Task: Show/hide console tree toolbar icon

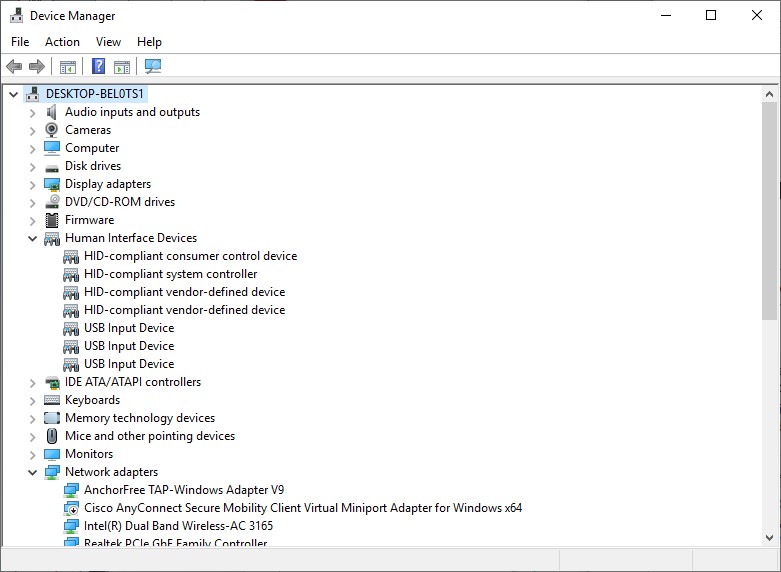Action: pos(68,66)
